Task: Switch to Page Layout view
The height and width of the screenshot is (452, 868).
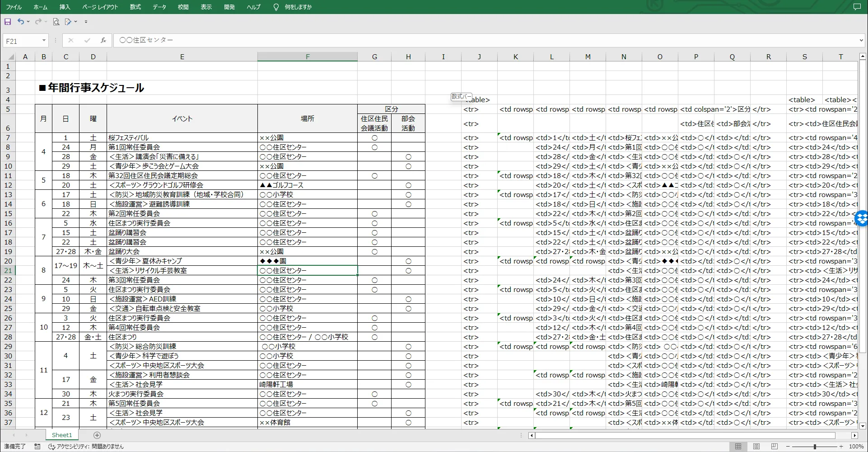Action: (756, 447)
